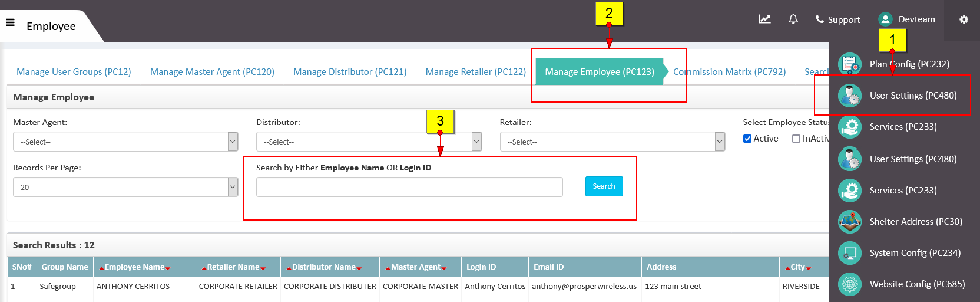The height and width of the screenshot is (302, 980).
Task: Open the Devteam account menu
Action: point(916,19)
